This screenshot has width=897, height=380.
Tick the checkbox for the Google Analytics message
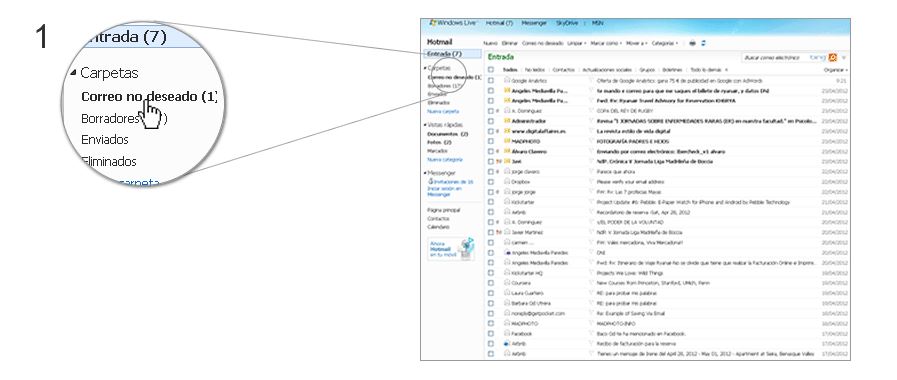point(491,81)
